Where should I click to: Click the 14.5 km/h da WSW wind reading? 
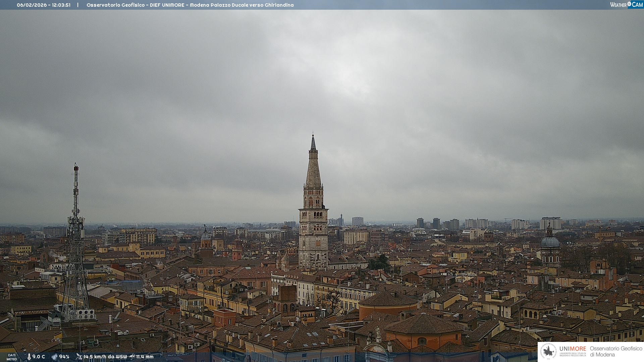point(105,357)
